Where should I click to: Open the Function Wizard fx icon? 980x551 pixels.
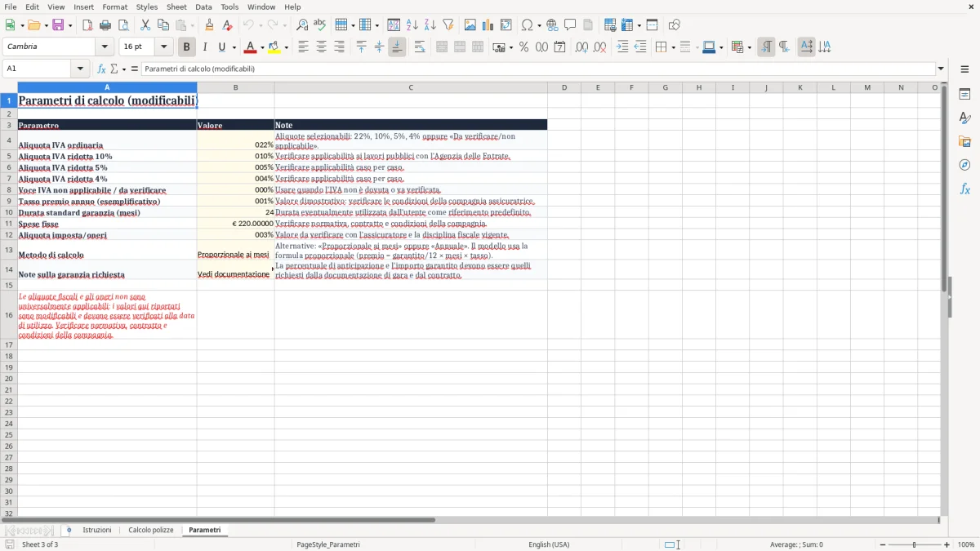101,69
